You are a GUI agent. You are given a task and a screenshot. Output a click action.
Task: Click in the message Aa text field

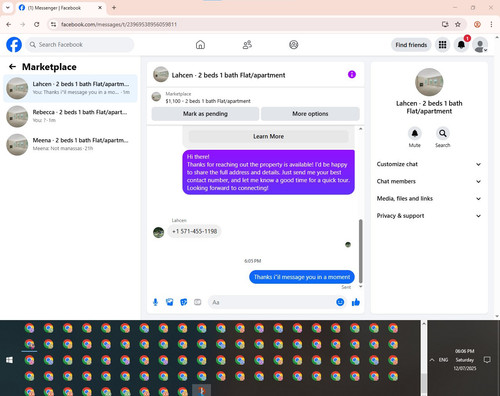tap(272, 302)
